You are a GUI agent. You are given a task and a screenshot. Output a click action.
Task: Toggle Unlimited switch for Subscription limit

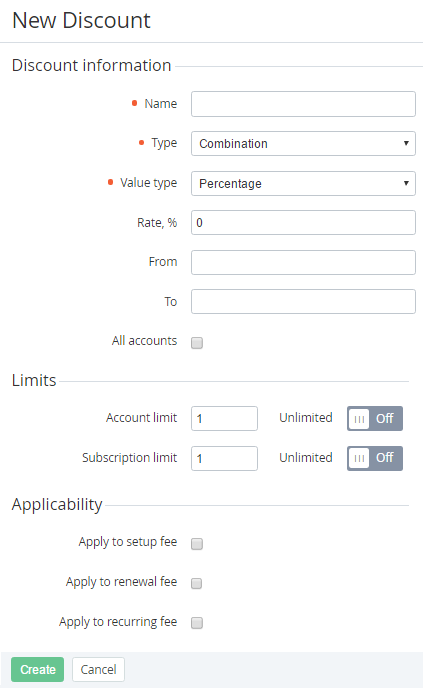(x=375, y=459)
